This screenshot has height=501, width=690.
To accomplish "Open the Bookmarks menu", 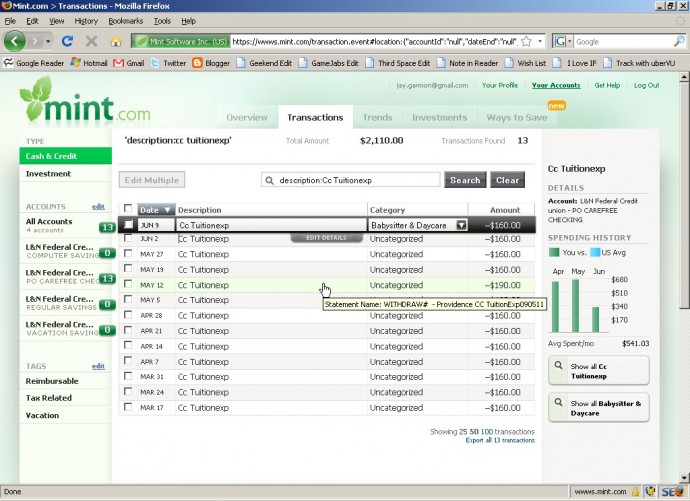I will point(126,21).
